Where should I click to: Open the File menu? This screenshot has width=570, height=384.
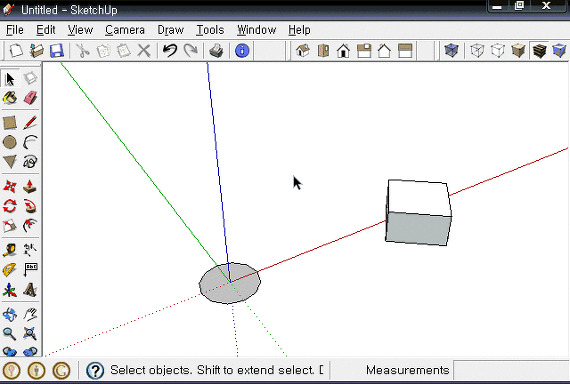15,30
